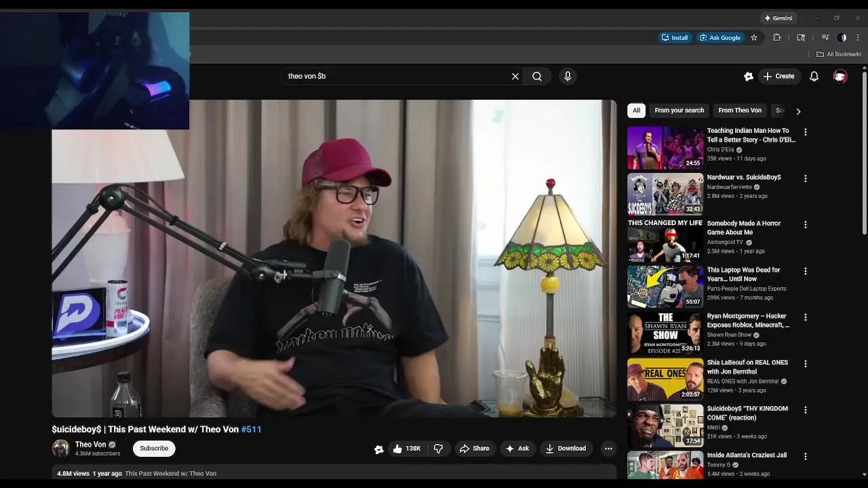Image resolution: width=868 pixels, height=488 pixels.
Task: Open menu for Nardwuar vs. SuicideBoy$ video
Action: point(806,179)
